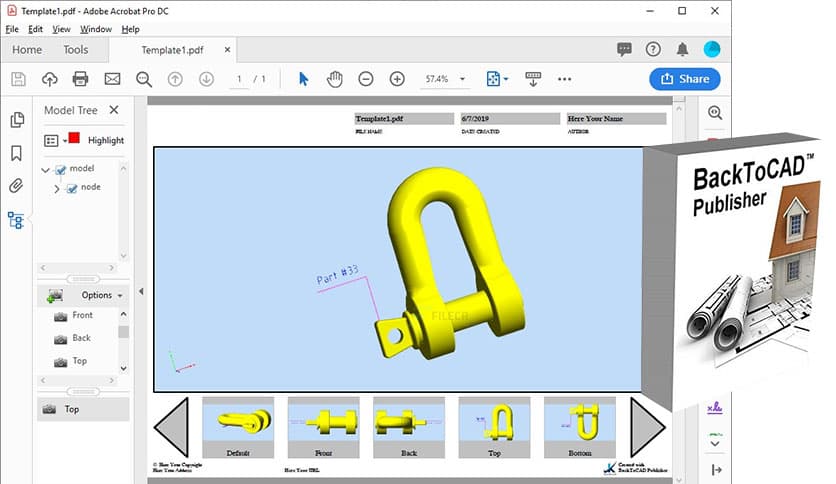Send file by email envelope icon
This screenshot has width=836, height=484.
112,79
